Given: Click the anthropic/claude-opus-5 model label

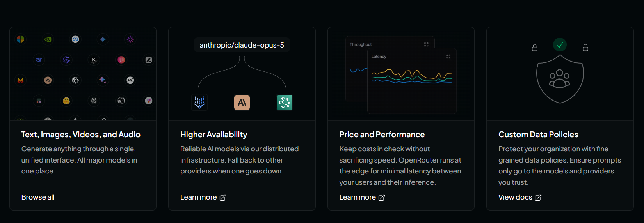Looking at the screenshot, I should pos(242,45).
